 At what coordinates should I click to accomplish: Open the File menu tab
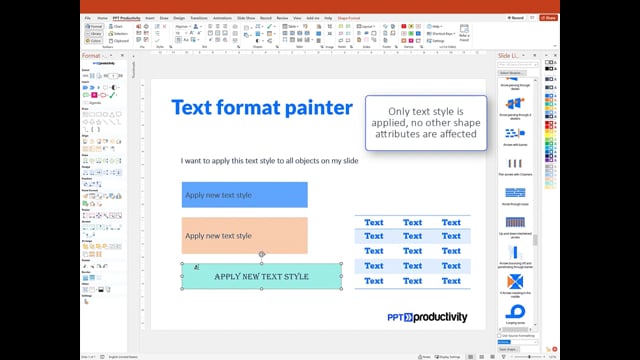(x=88, y=18)
